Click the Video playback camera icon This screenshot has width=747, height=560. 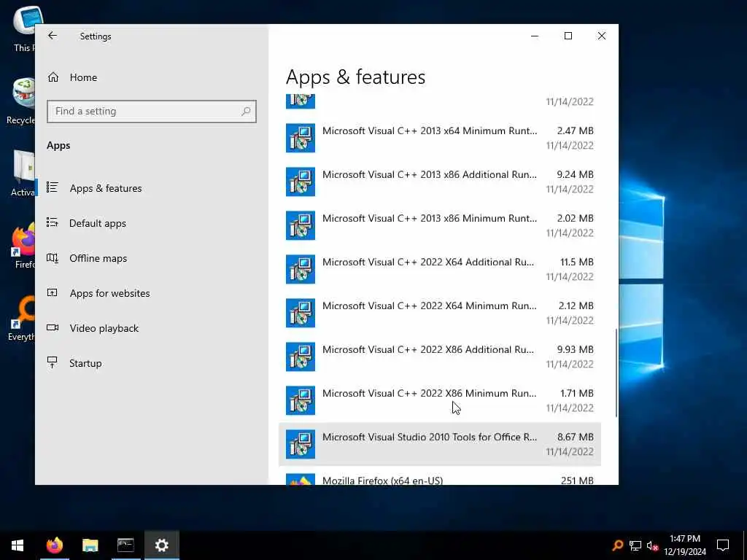coord(53,327)
